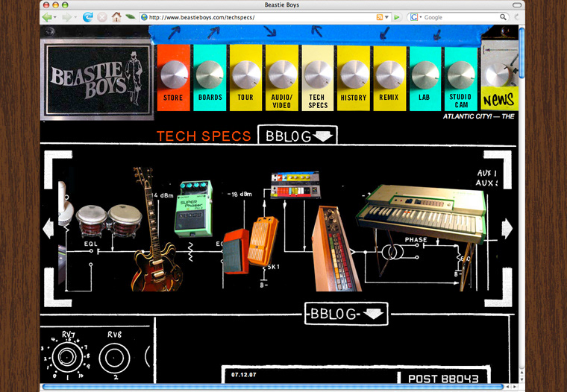Click the vertical scrollbar thumb
The image size is (567, 392).
coord(521,53)
